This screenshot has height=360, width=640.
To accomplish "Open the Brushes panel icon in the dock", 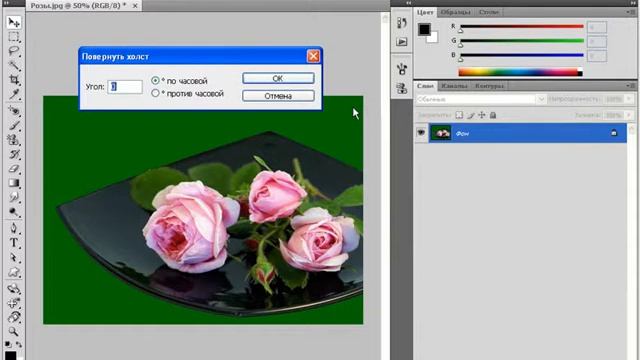I will coord(402,69).
